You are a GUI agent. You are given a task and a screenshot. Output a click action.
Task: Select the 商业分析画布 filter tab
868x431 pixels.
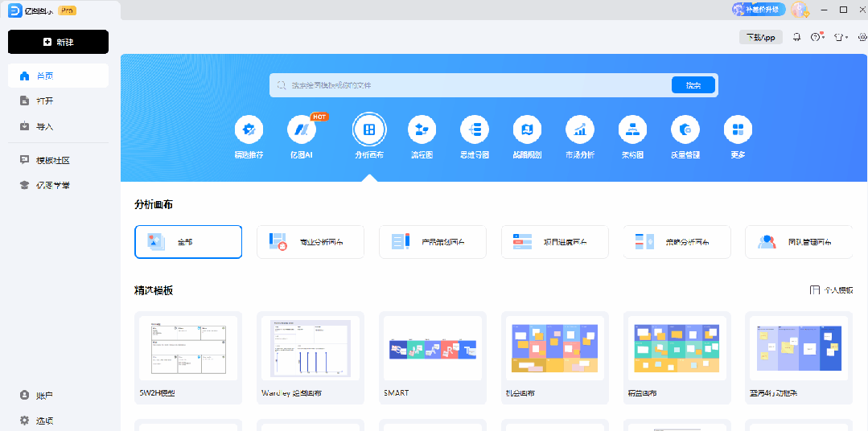[x=311, y=242]
